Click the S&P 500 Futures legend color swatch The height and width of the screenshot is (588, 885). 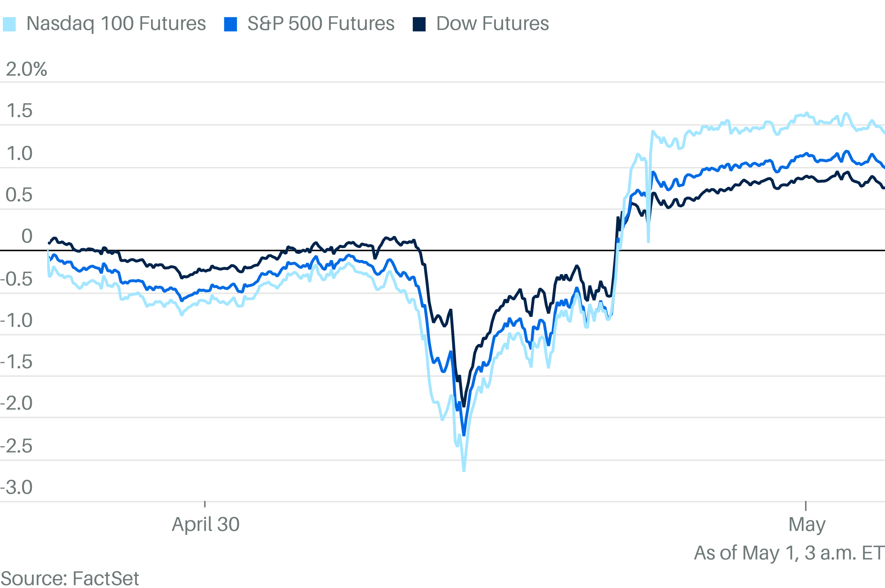click(x=230, y=24)
